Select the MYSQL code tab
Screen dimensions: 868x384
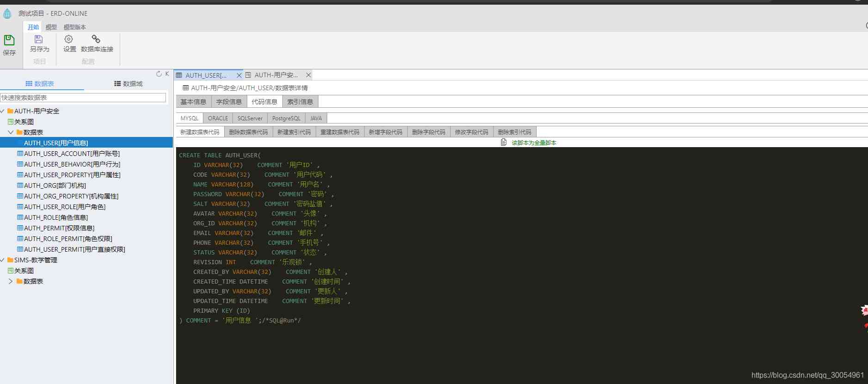[x=189, y=118]
